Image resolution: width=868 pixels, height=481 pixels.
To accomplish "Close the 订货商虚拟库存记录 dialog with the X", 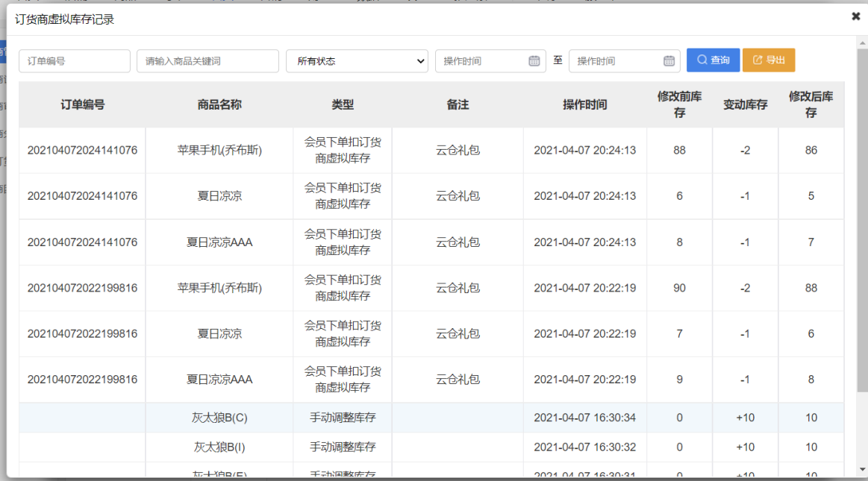I will pyautogui.click(x=855, y=16).
